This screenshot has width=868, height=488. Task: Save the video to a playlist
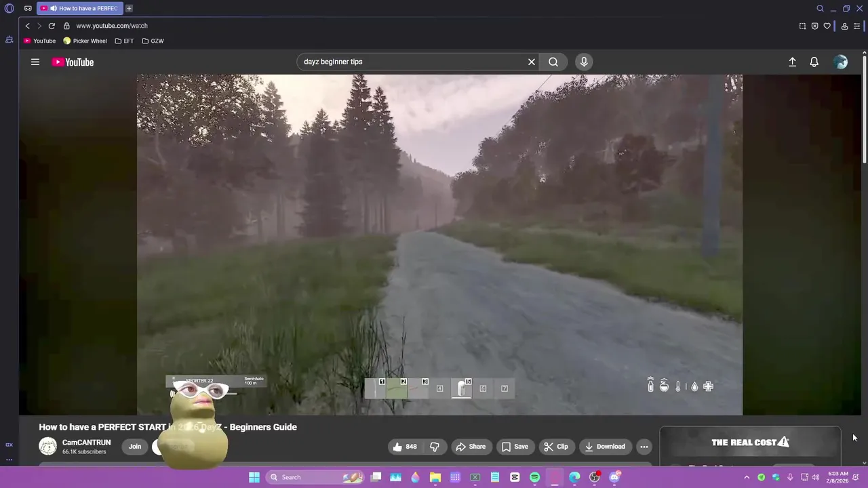(x=515, y=447)
